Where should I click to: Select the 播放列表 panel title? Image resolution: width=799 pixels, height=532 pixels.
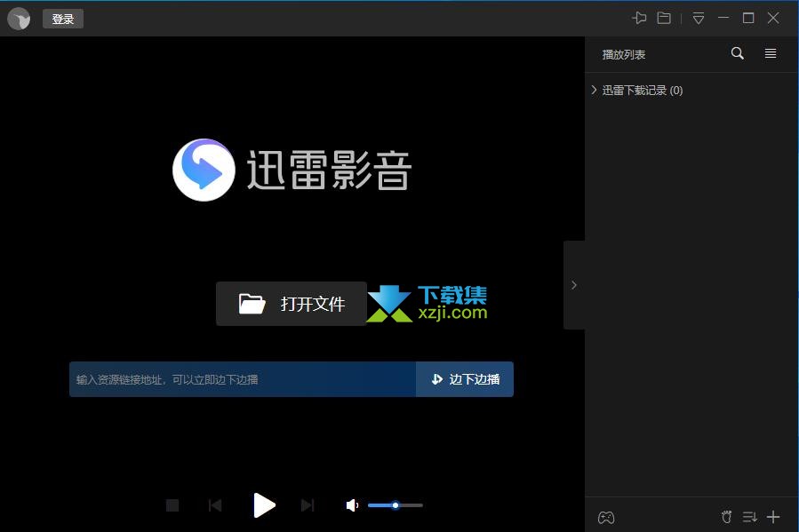pos(624,54)
